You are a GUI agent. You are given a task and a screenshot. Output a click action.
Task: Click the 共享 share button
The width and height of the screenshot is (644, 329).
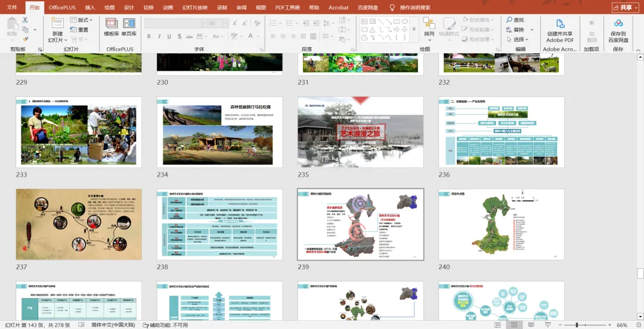626,7
